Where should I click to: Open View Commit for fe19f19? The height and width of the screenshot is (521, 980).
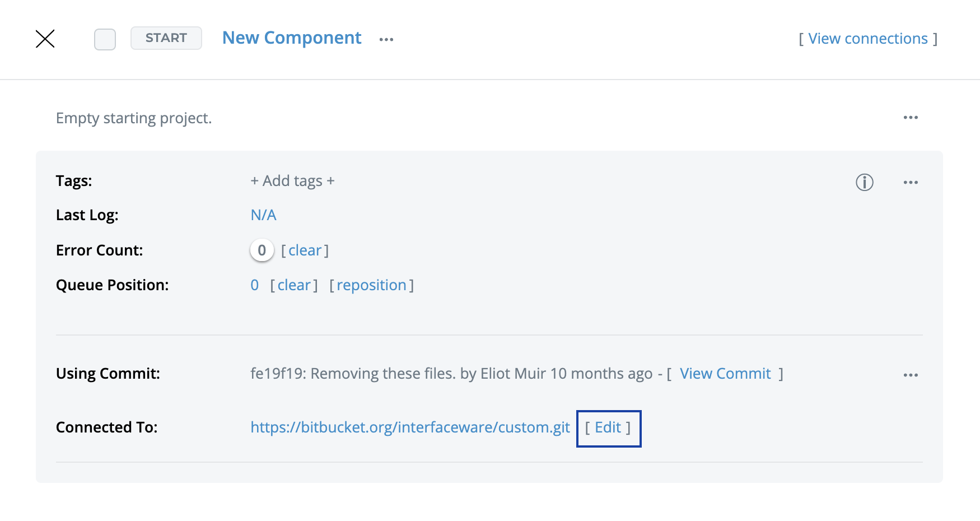725,373
